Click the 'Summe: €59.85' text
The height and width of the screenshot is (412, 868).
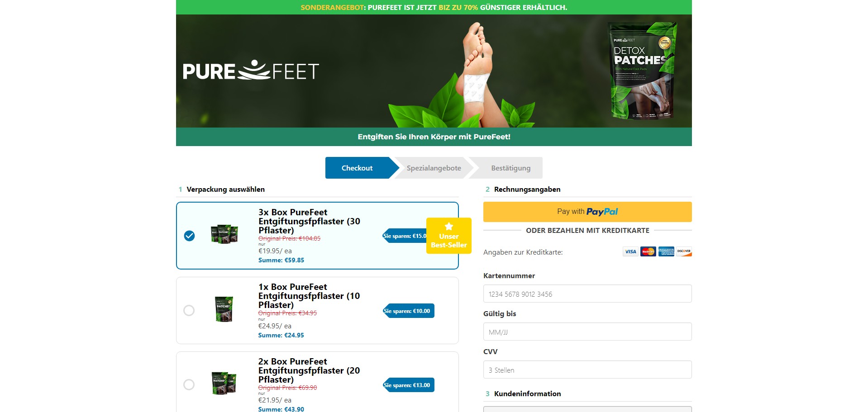click(281, 260)
